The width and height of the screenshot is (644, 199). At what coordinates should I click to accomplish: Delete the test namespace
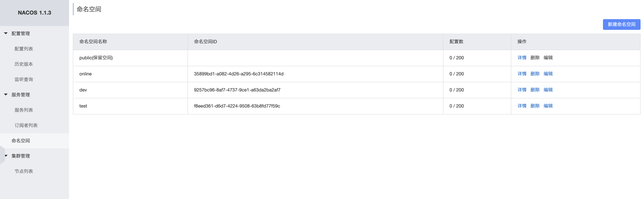coord(535,106)
